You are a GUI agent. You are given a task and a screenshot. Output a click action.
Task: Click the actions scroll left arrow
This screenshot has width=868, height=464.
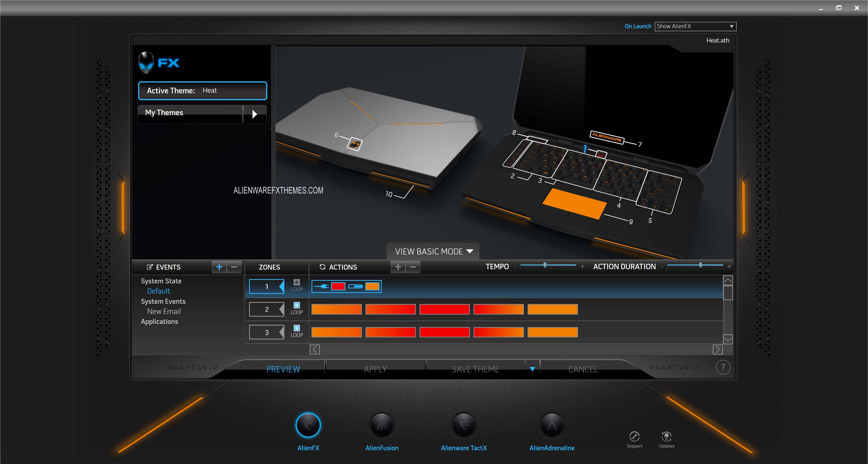315,350
